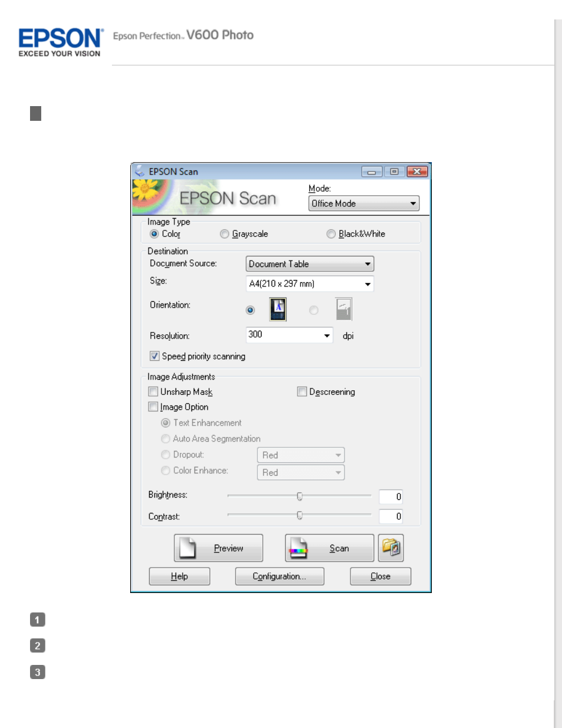Screen dimensions: 562x728
Task: Open the Color Enhance color dropdown
Action: 300,472
